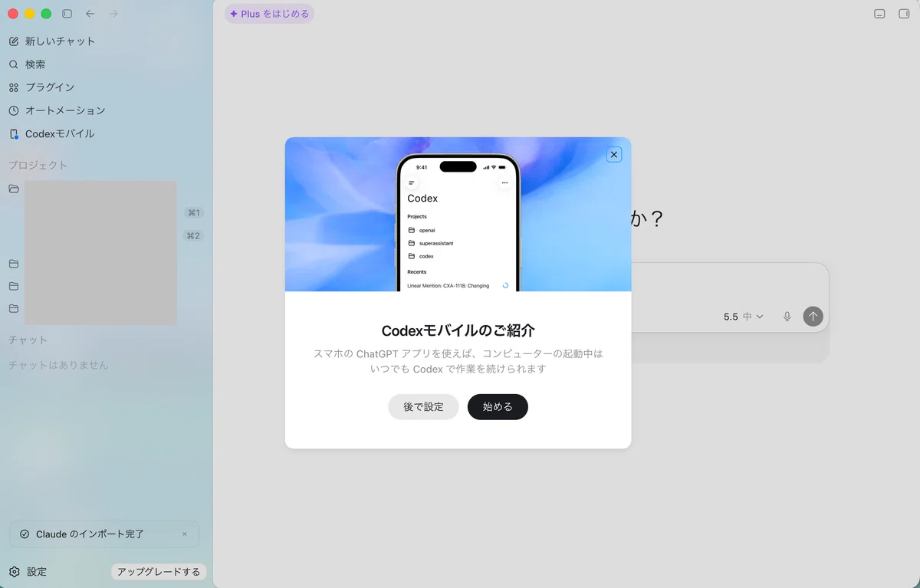Open the 5.5 中 model dropdown

(x=744, y=317)
